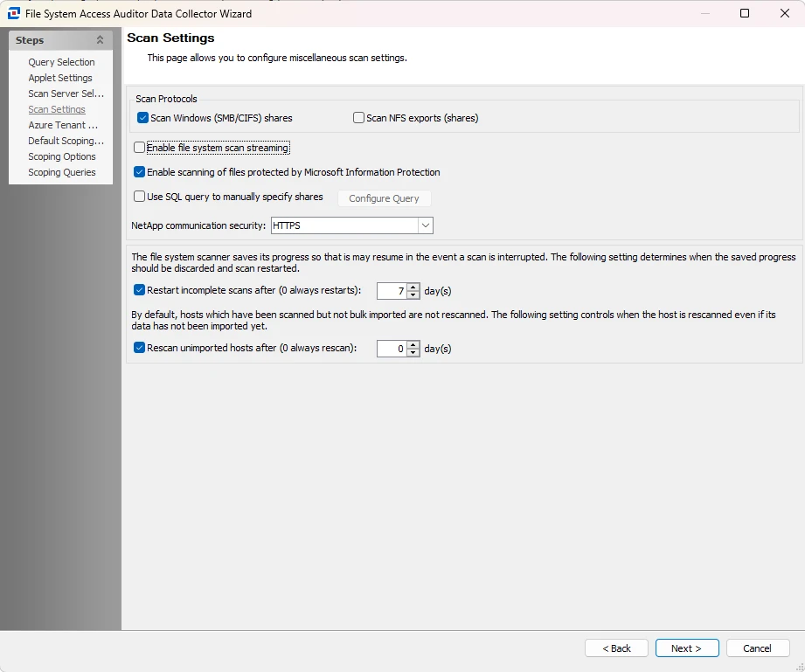Decrease rescan unimported hosts days
This screenshot has height=672, width=805.
413,353
